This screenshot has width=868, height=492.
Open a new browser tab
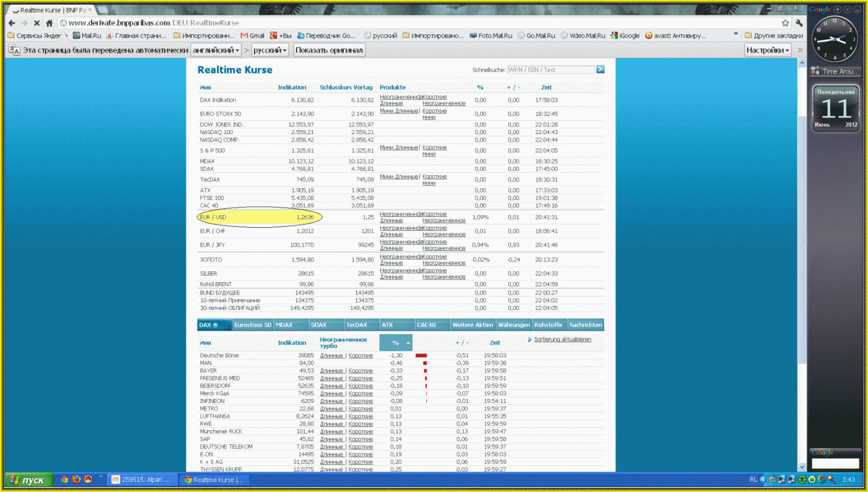103,10
